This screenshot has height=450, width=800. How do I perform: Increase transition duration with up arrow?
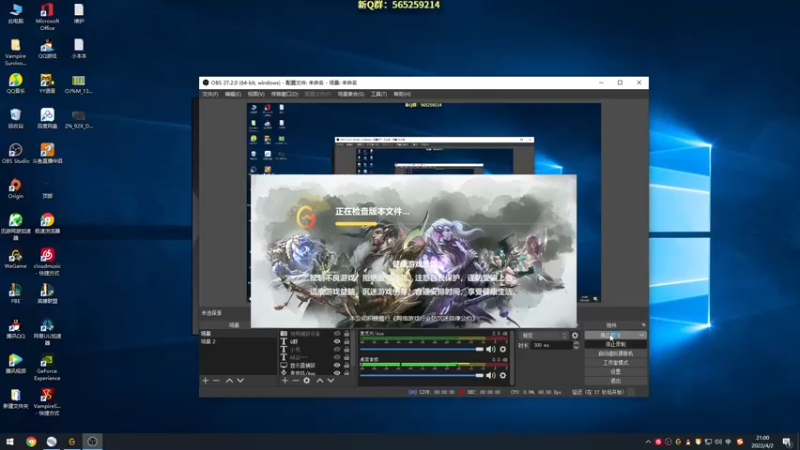click(576, 343)
